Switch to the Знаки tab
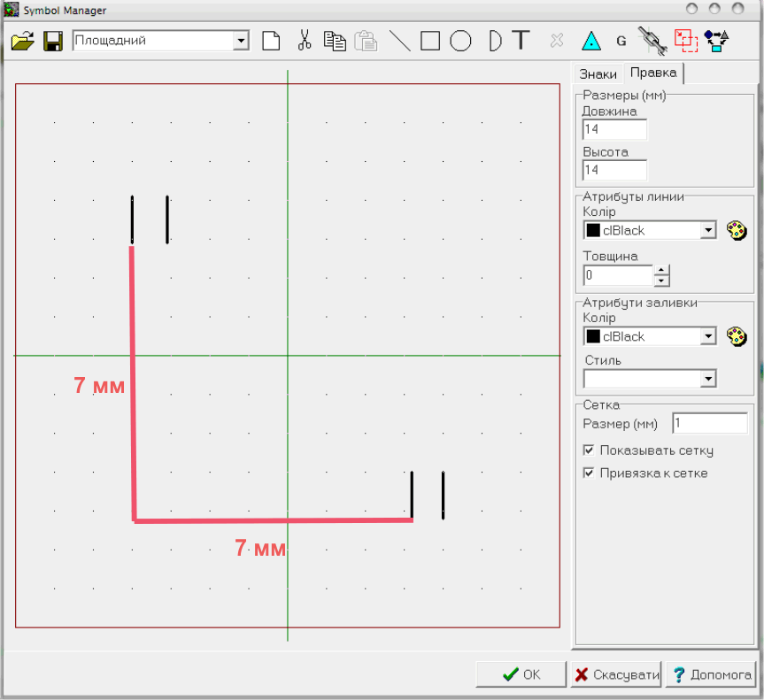Viewport: 764px width, 700px height. (x=598, y=74)
